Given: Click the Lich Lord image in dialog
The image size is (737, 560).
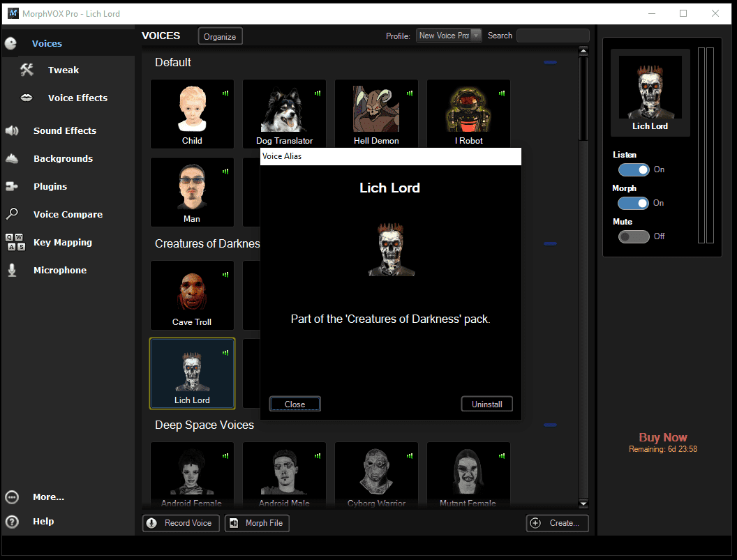Looking at the screenshot, I should [x=391, y=250].
